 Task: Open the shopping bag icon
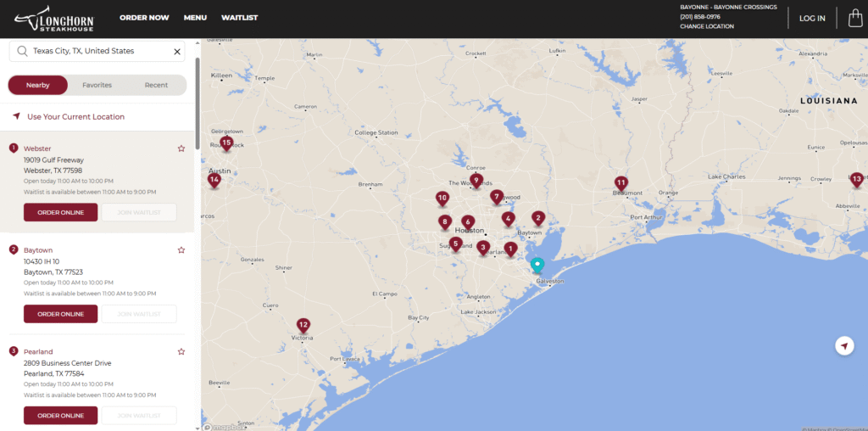point(855,18)
